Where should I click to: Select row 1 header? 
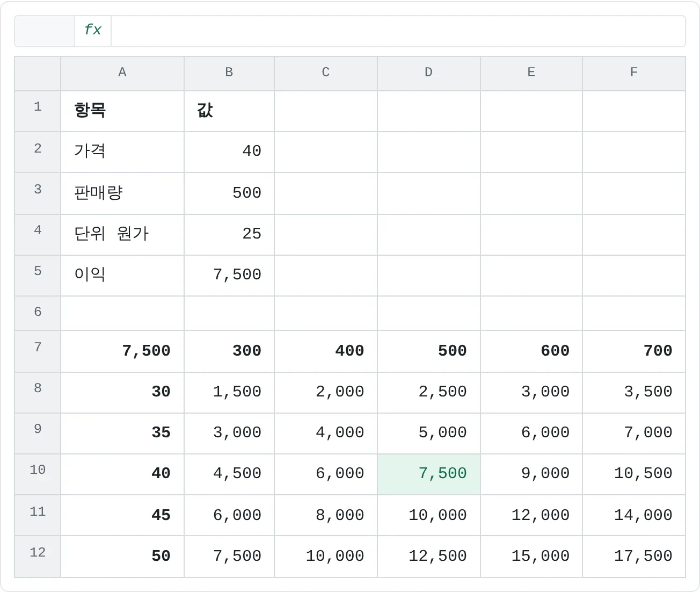click(x=38, y=111)
